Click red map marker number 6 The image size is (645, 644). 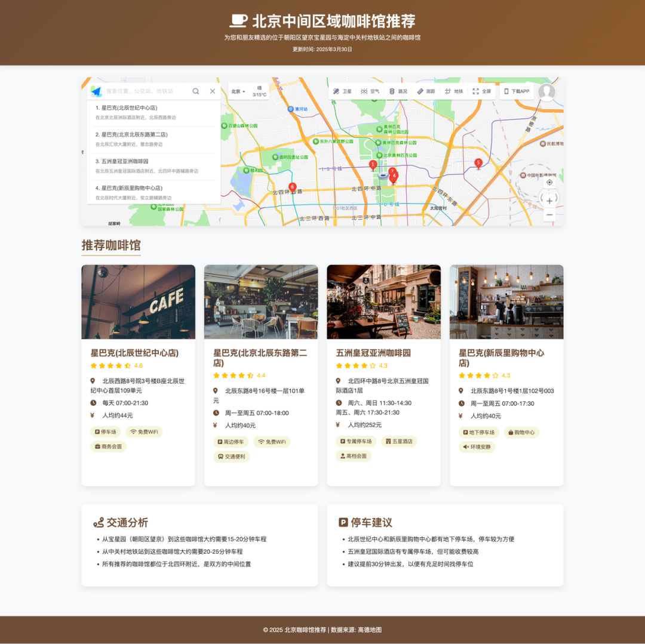292,187
